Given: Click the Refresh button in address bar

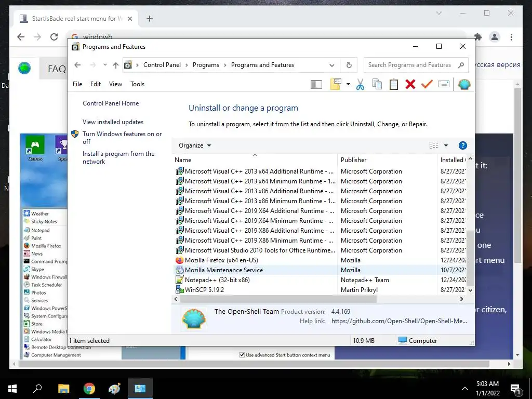Looking at the screenshot, I should click(x=349, y=65).
